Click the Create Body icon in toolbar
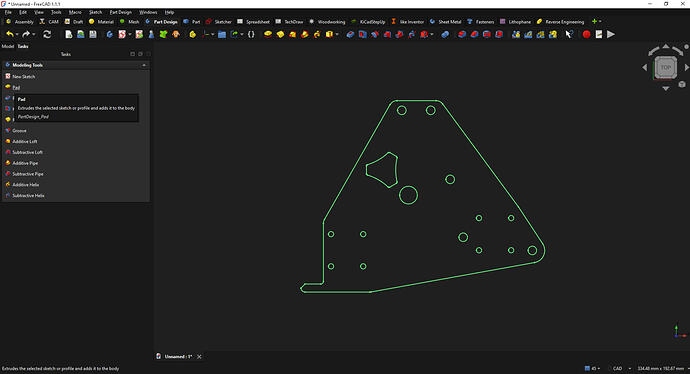The width and height of the screenshot is (690, 374). click(109, 34)
